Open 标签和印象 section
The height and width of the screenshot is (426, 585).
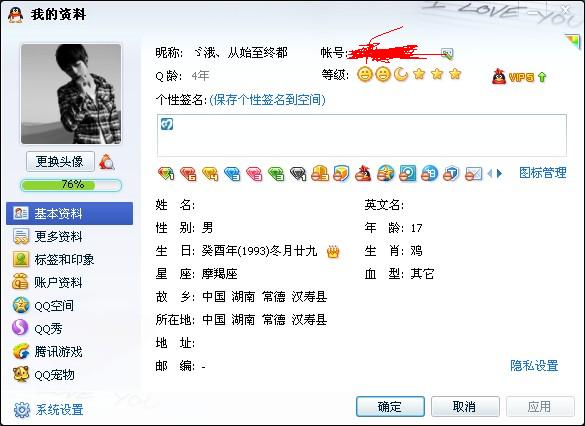click(53, 260)
